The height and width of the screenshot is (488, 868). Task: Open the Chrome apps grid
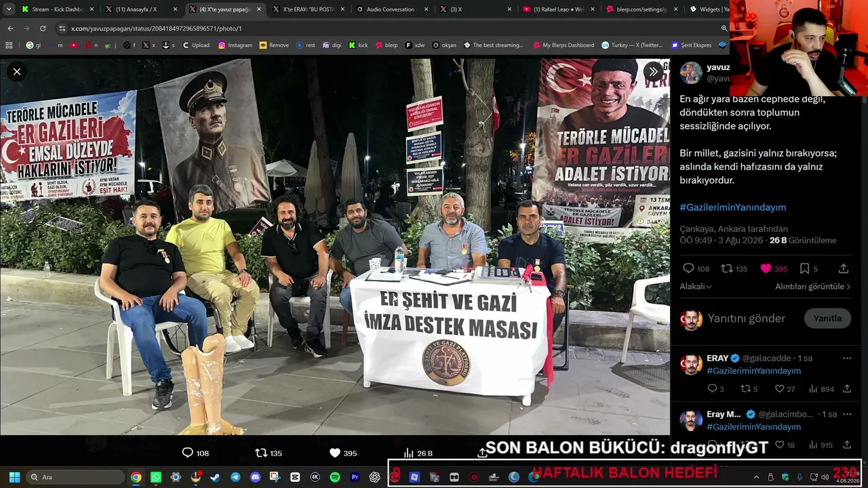9,45
